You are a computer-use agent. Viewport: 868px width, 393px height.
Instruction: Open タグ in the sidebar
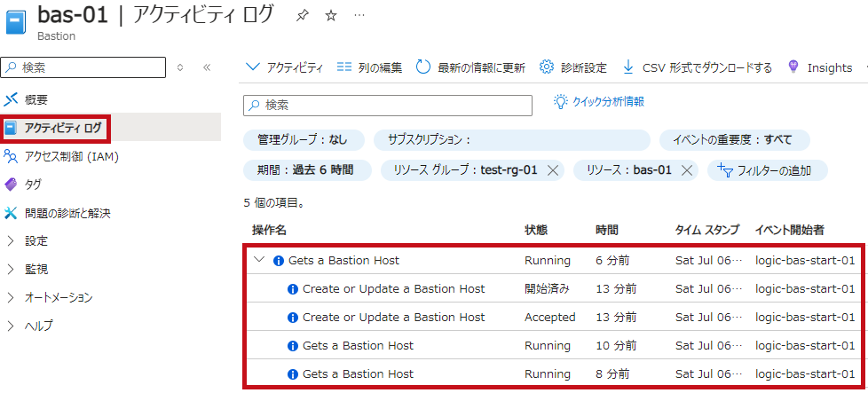pyautogui.click(x=33, y=185)
